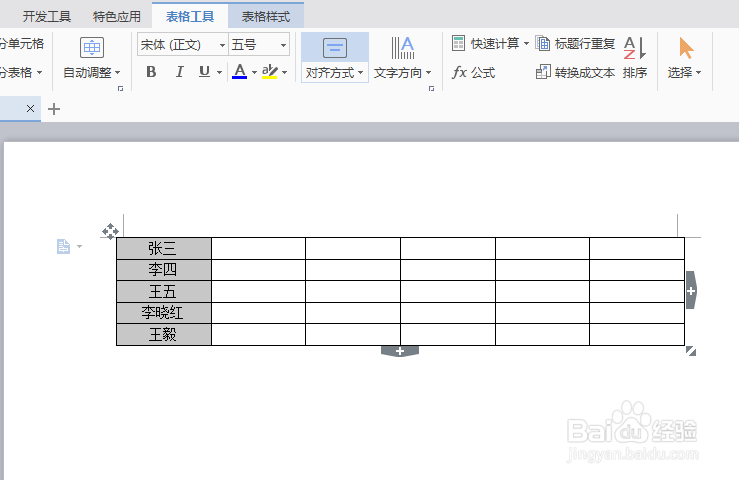739x480 pixels.
Task: Open the underline style dropdown arrow
Action: pyautogui.click(x=219, y=72)
